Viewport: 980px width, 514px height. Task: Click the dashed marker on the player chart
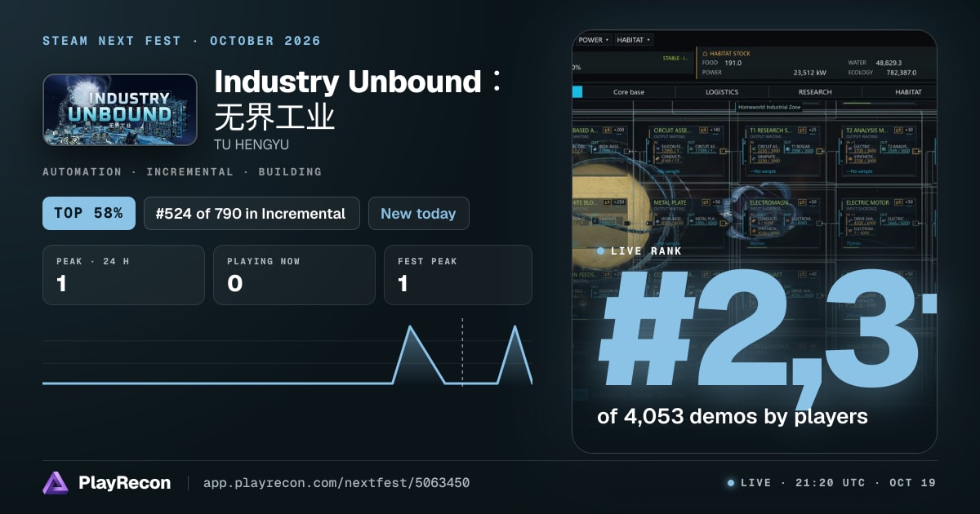point(462,351)
